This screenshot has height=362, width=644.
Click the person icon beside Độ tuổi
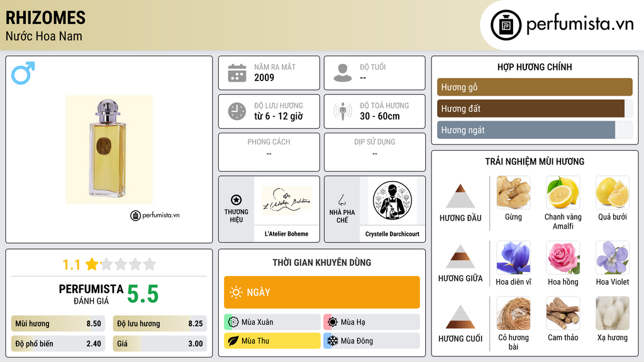(343, 73)
